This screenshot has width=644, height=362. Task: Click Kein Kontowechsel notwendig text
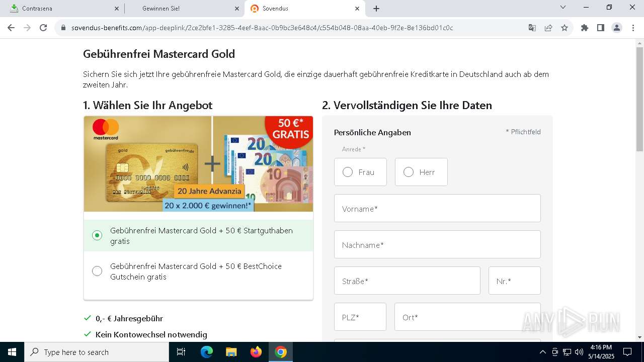coord(151,334)
